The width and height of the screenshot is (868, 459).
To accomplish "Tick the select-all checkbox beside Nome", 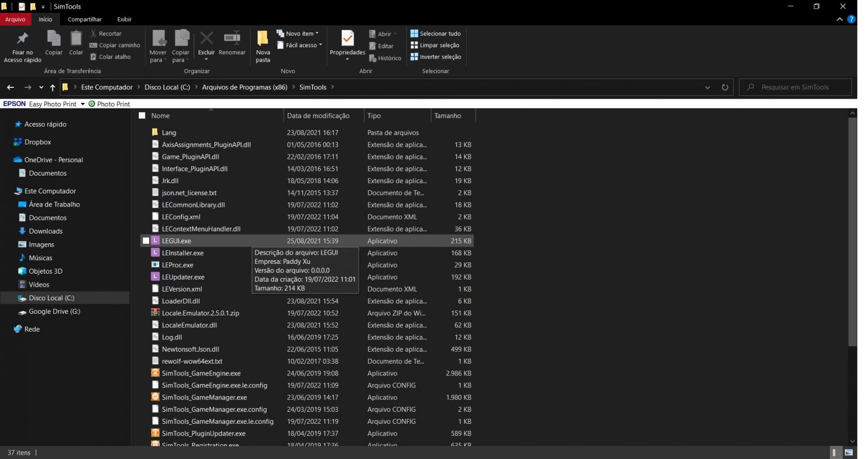I will pos(142,115).
